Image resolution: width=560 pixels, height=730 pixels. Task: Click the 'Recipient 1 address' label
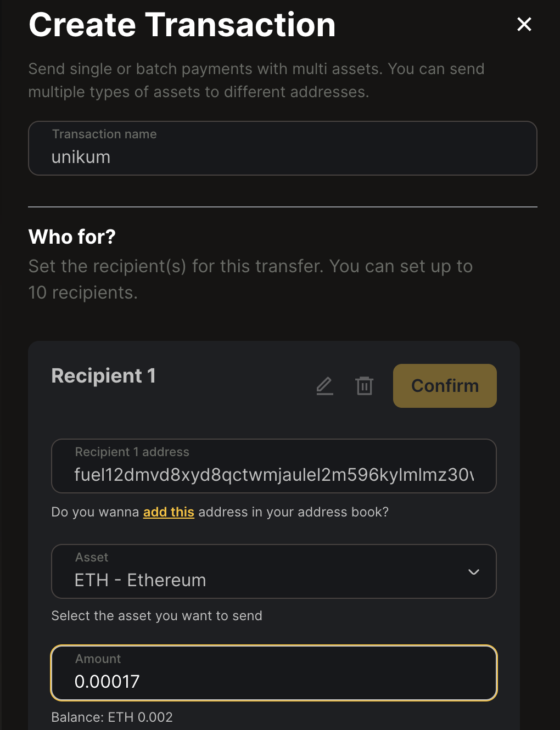132,452
